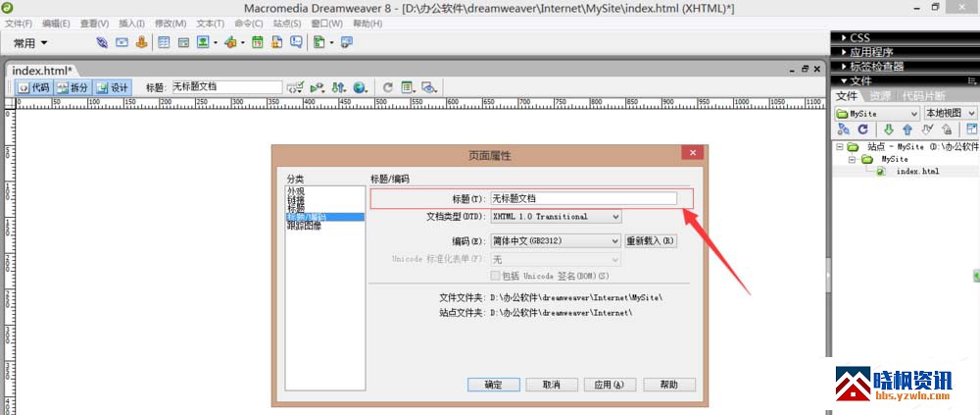Open the 编辑(E) menu
980x415 pixels.
point(56,24)
